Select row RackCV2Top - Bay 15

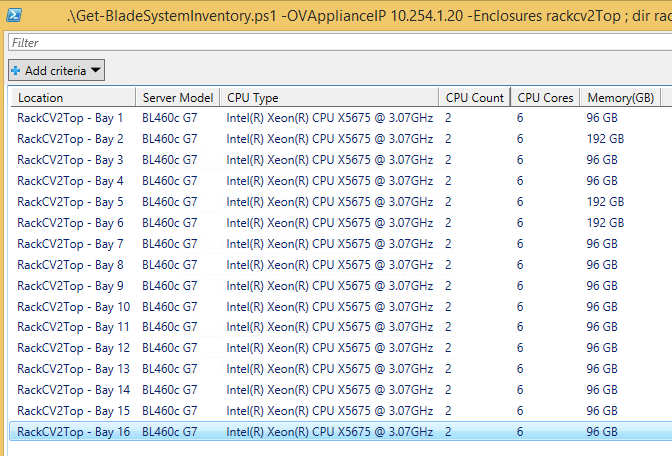click(x=341, y=411)
